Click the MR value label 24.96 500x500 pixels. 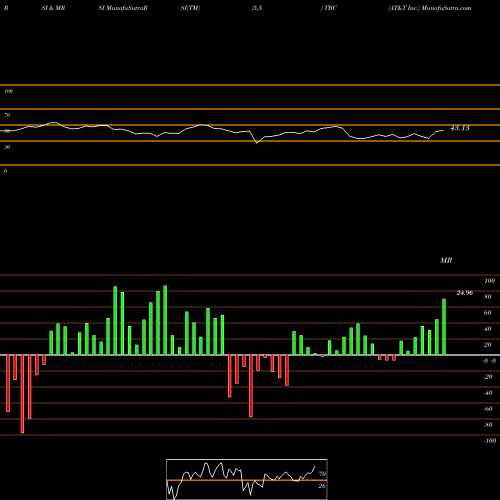pos(465,293)
